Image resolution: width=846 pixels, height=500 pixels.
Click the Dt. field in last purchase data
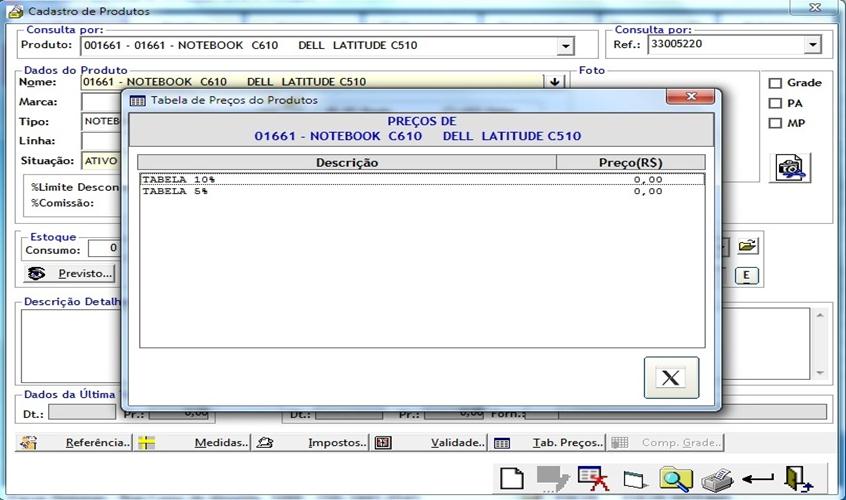click(x=82, y=413)
